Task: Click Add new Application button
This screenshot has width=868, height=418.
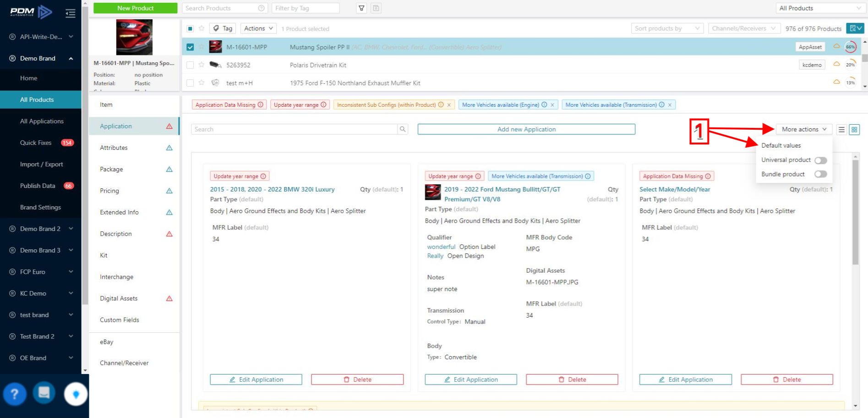Action: (x=526, y=129)
